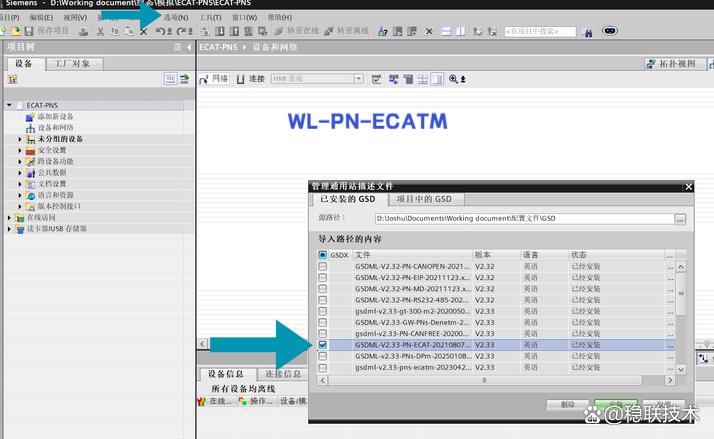Click the grid view icon in network toolbar
Screen dimensions: 714x439
(x=423, y=80)
